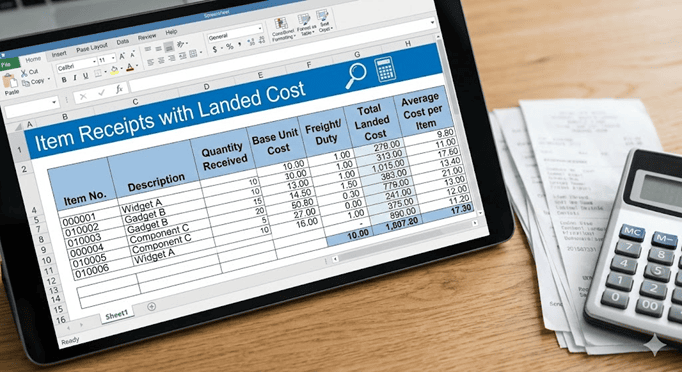
Task: Select the Align Left icon
Action: coord(150,62)
